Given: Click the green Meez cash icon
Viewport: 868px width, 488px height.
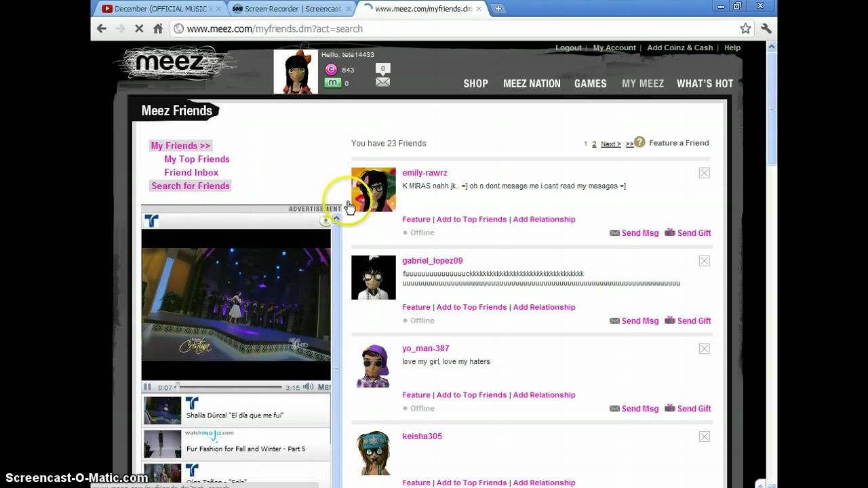Looking at the screenshot, I should 332,83.
